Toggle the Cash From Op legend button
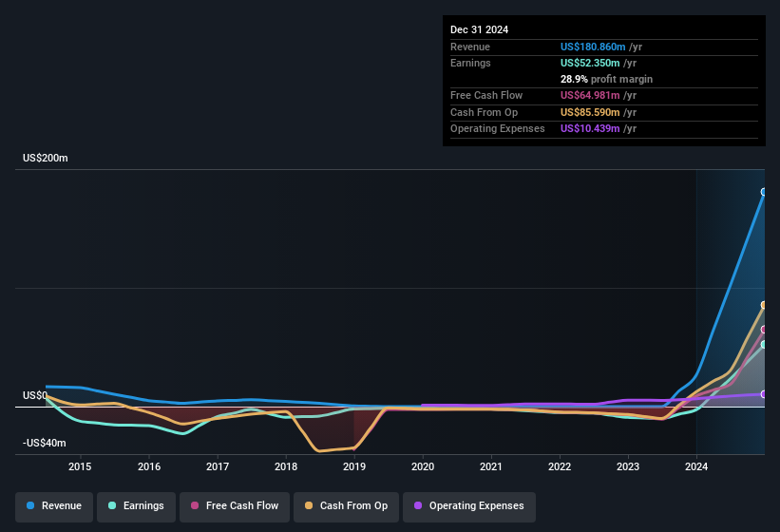The height and width of the screenshot is (532, 780). pyautogui.click(x=346, y=506)
